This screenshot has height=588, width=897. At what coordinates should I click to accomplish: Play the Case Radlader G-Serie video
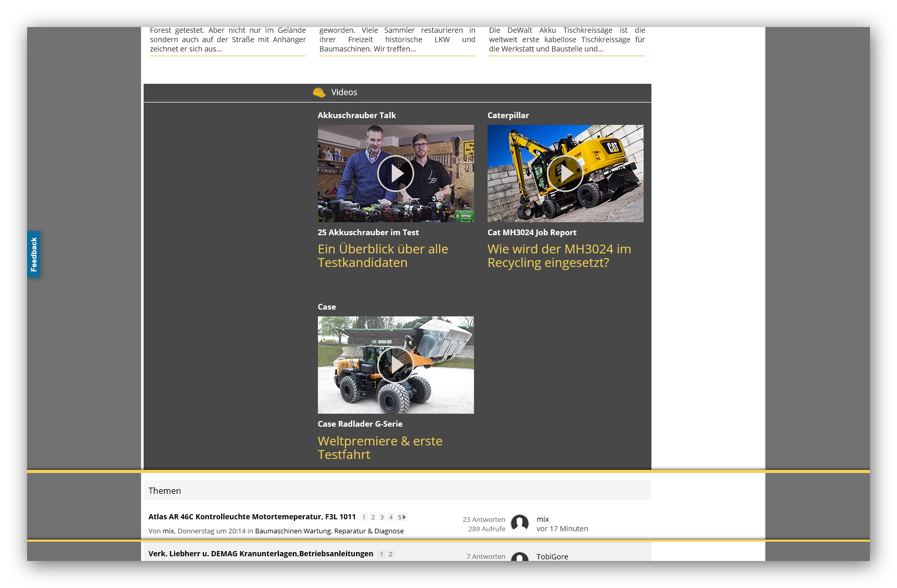point(395,365)
